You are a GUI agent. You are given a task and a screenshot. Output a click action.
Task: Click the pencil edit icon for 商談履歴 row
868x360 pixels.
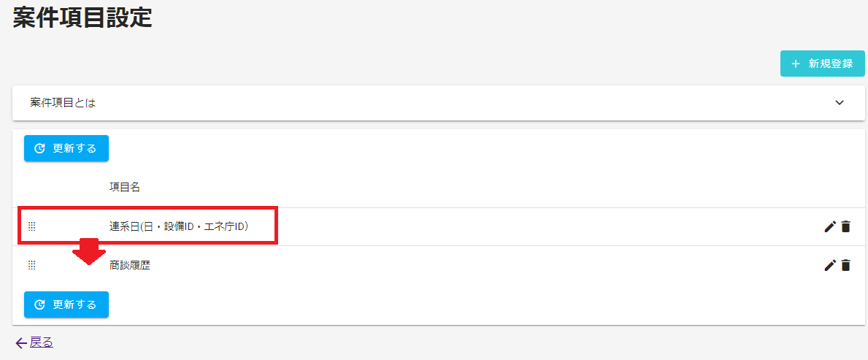pyautogui.click(x=829, y=265)
